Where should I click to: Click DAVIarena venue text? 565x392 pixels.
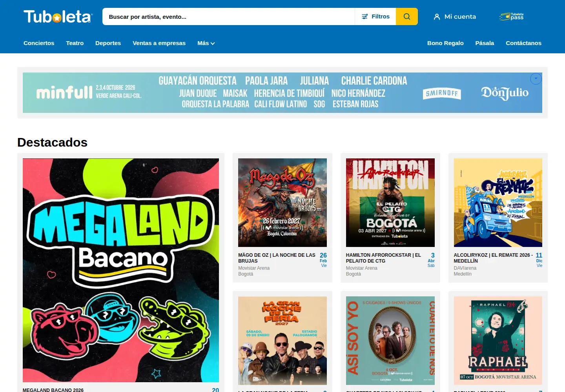click(465, 268)
